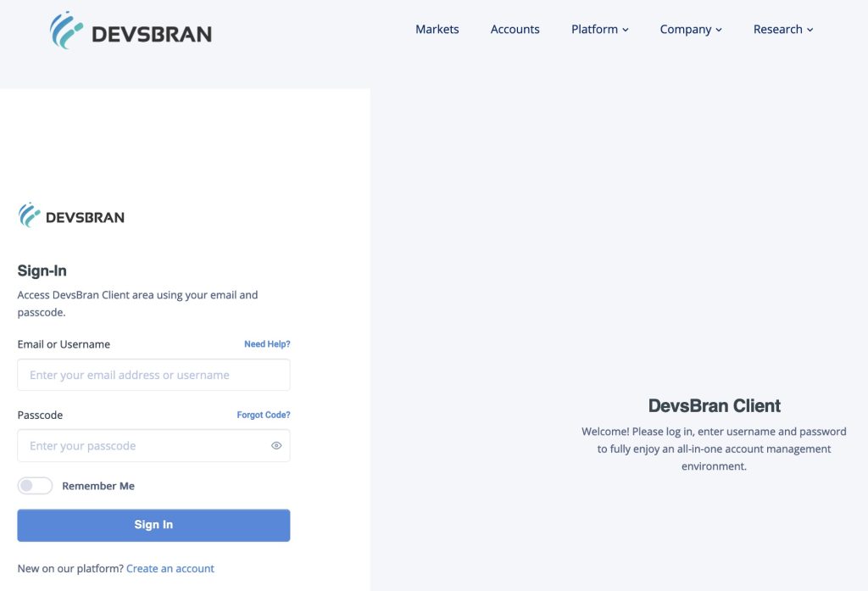Expand the Company dropdown menu
Viewport: 868px width, 591px height.
pos(691,30)
